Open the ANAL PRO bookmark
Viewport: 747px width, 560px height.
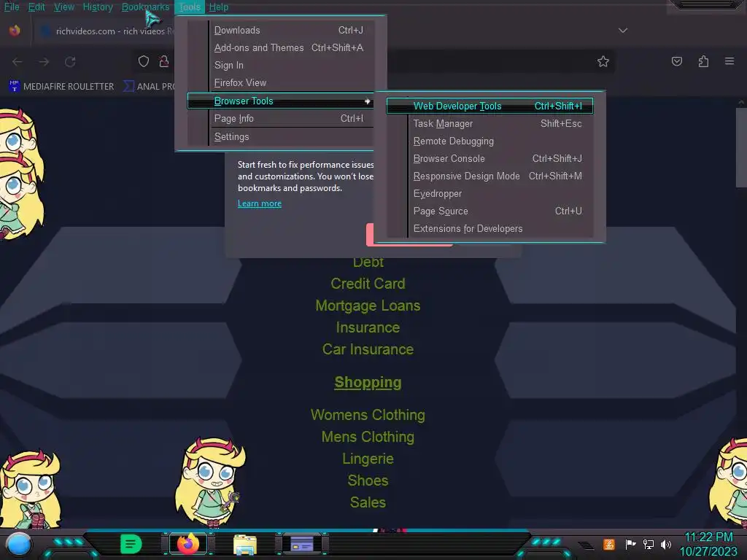[150, 86]
